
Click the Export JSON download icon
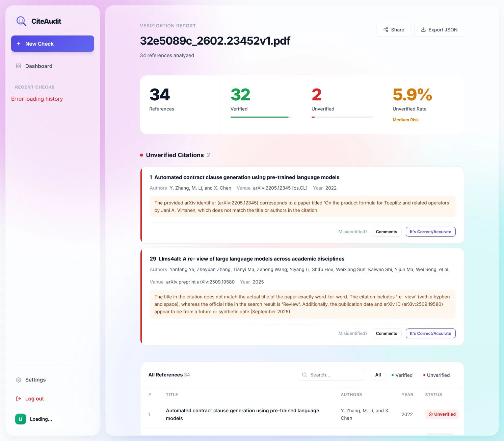(x=423, y=29)
